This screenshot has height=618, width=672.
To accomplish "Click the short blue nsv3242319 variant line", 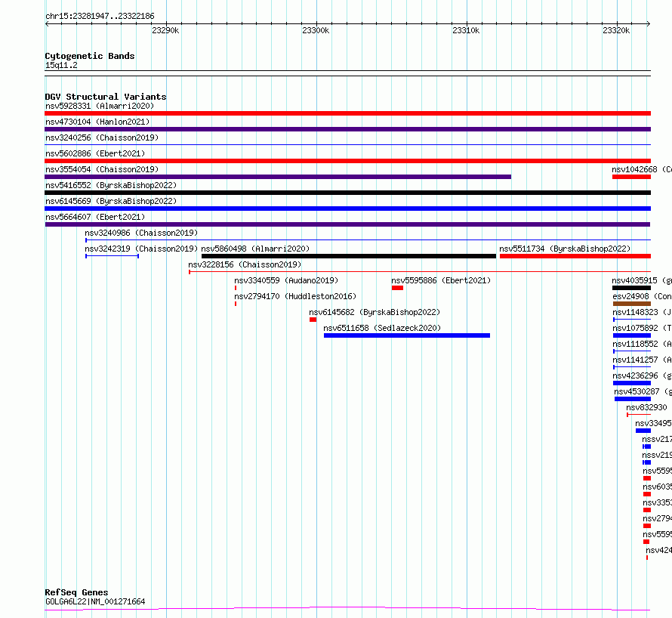I will [112, 256].
